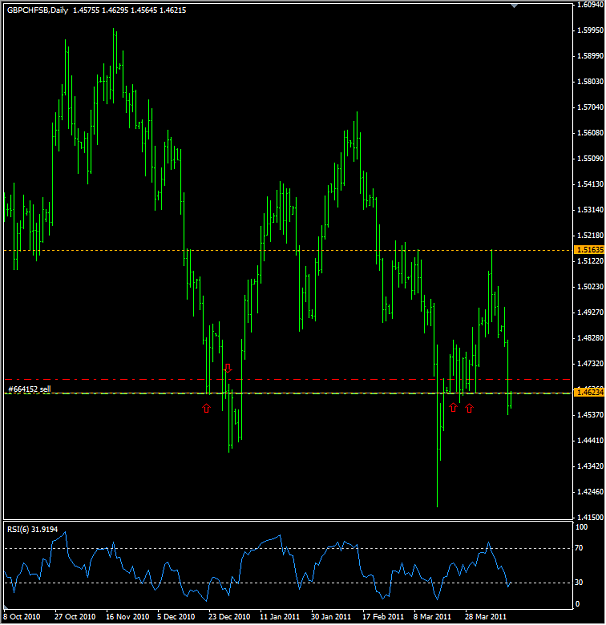This screenshot has width=606, height=625.
Task: Click the 17 Feb 2011 date label
Action: (x=382, y=617)
